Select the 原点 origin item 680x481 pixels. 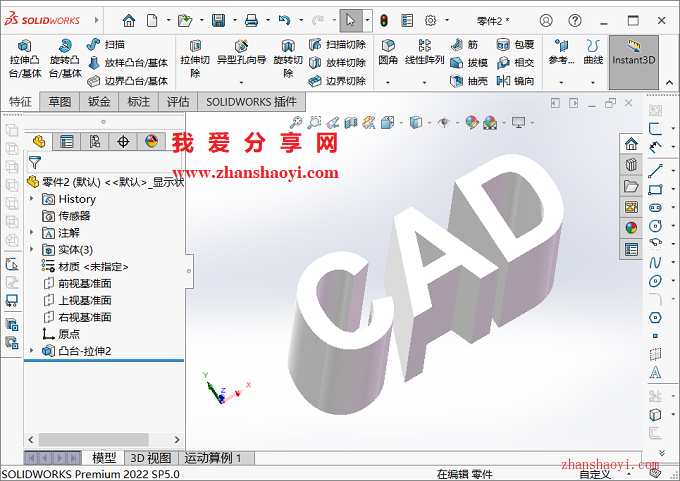pos(61,334)
